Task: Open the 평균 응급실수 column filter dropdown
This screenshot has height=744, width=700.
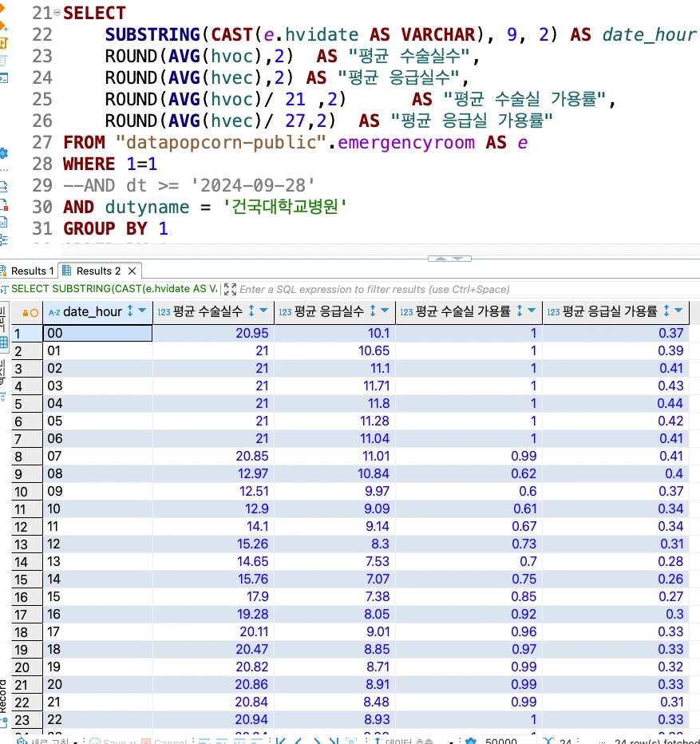Action: click(x=385, y=311)
